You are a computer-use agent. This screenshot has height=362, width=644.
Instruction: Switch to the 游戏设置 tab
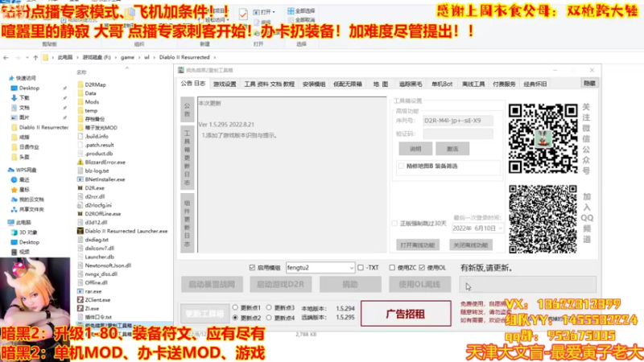coord(225,84)
